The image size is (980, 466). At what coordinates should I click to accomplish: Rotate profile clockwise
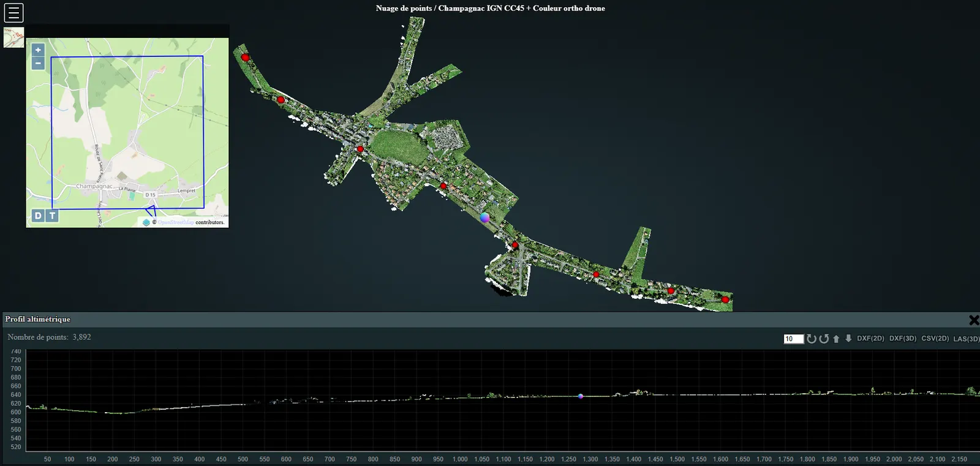(812, 339)
